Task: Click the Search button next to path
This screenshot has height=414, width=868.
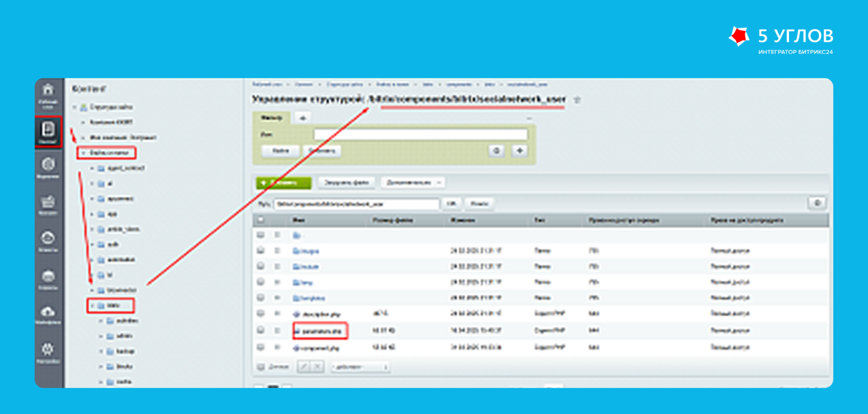Action: 479,204
